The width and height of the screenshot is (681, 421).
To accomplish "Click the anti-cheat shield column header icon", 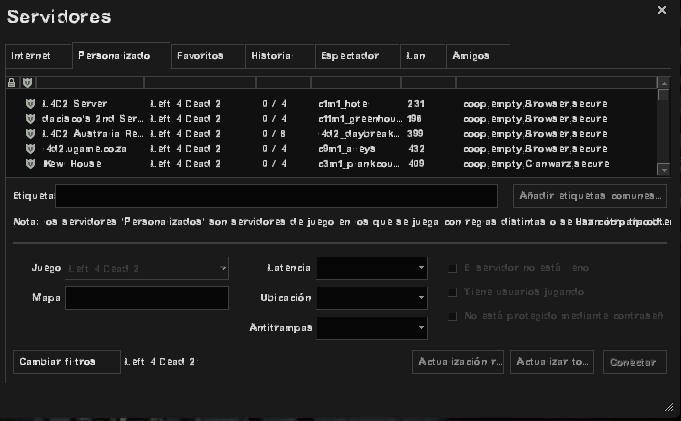I will (x=27, y=83).
